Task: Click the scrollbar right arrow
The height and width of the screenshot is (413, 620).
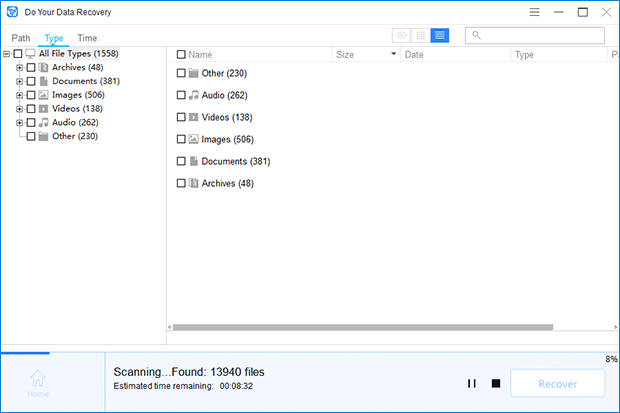Action: [x=615, y=327]
